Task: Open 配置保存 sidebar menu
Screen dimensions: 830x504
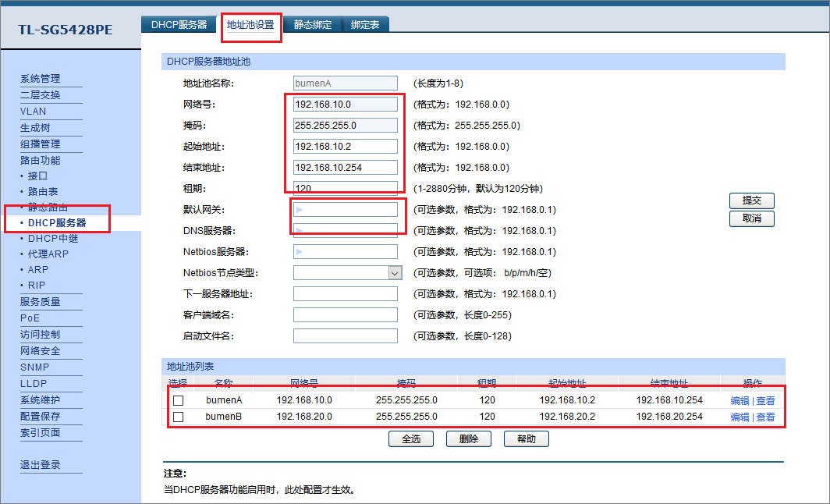Action: point(41,417)
